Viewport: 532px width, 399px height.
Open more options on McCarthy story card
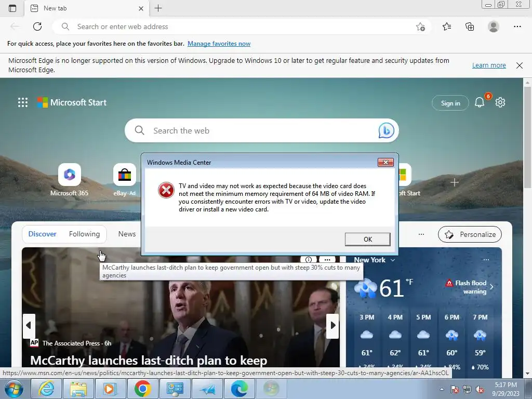click(327, 260)
